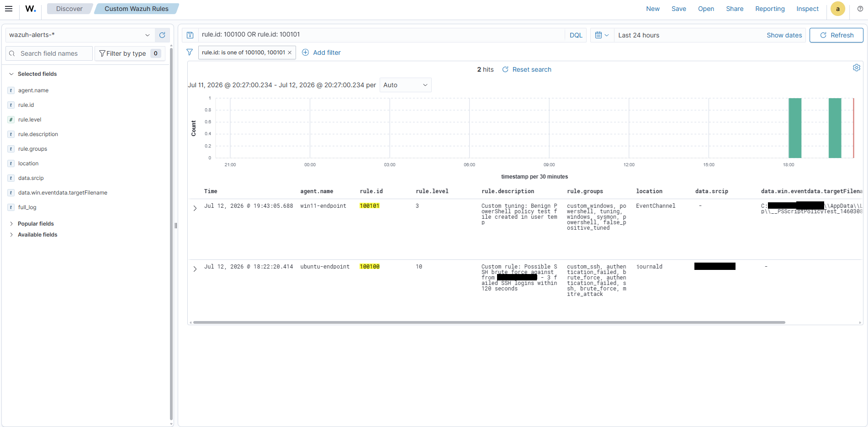
Task: Click rule.level number type icon
Action: pyautogui.click(x=11, y=120)
